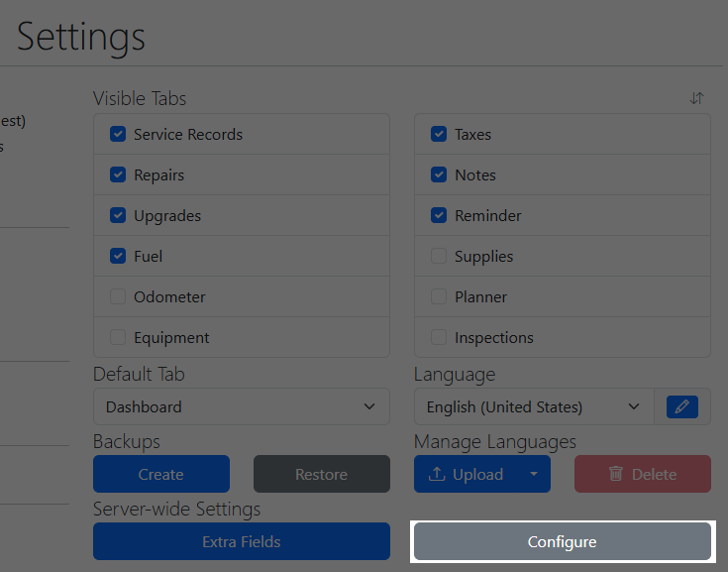Click the Restore backup button
This screenshot has width=728, height=572.
click(322, 475)
